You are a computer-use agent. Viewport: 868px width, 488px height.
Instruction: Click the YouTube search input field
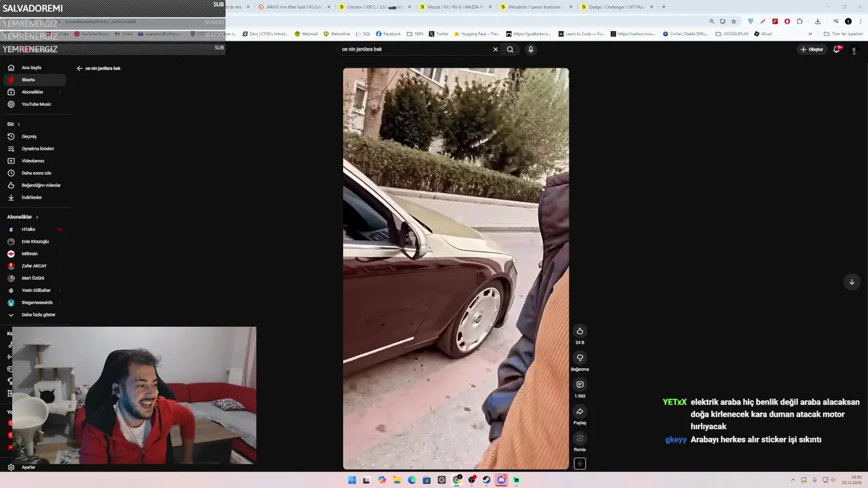click(415, 49)
